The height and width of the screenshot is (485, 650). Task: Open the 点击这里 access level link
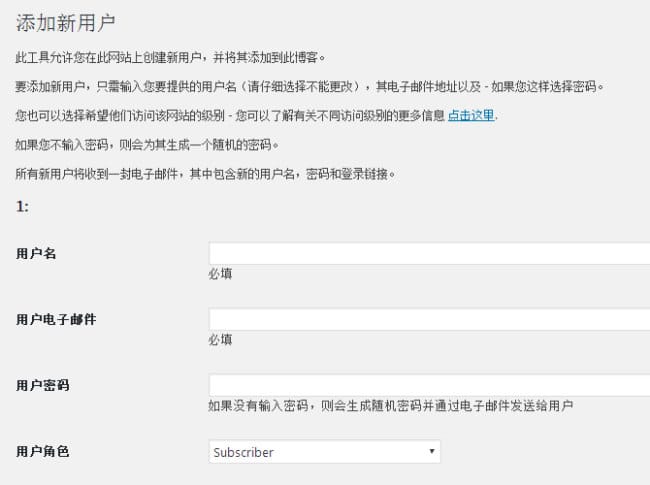471,115
